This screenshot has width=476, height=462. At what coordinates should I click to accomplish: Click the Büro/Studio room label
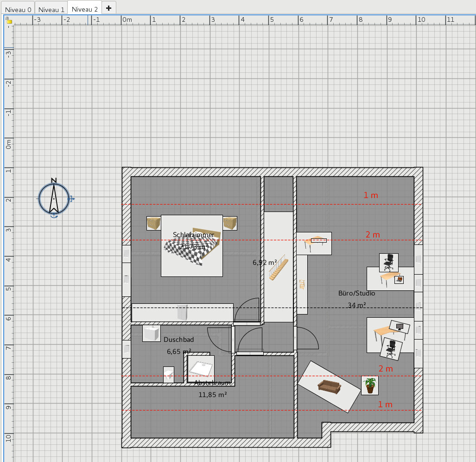(x=356, y=293)
